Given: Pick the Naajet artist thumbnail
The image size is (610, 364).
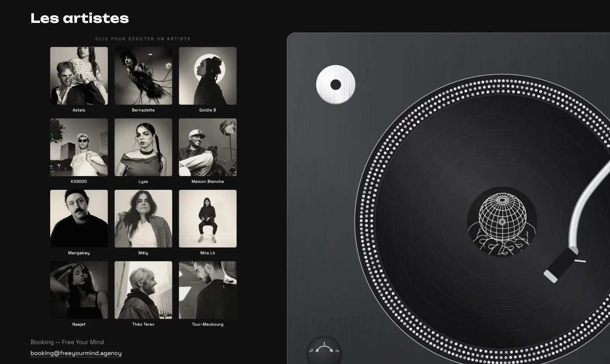Looking at the screenshot, I should click(79, 290).
